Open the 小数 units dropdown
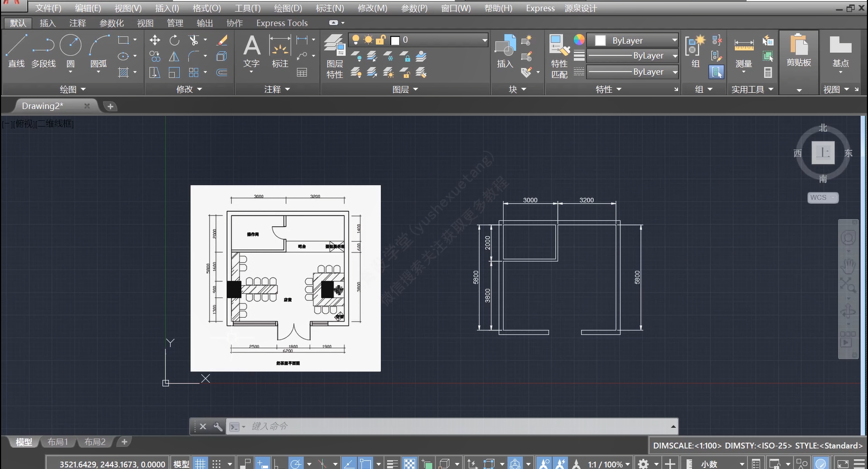 (722, 464)
